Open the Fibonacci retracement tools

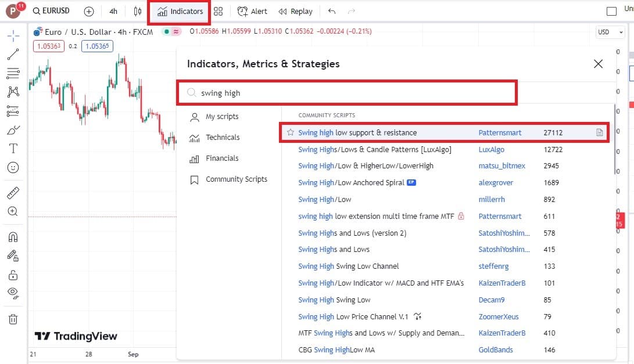coord(13,73)
